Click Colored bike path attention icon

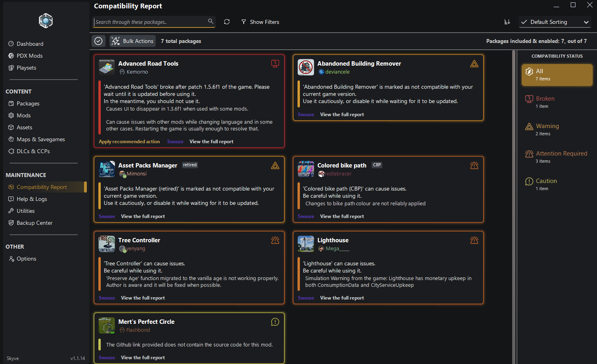coord(474,165)
